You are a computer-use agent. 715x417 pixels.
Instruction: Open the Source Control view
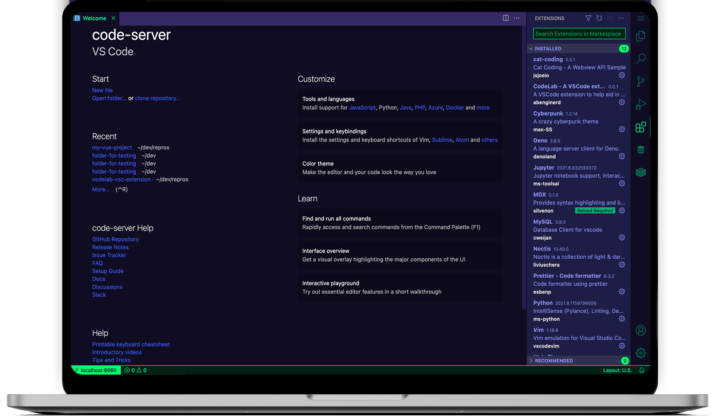(x=641, y=82)
